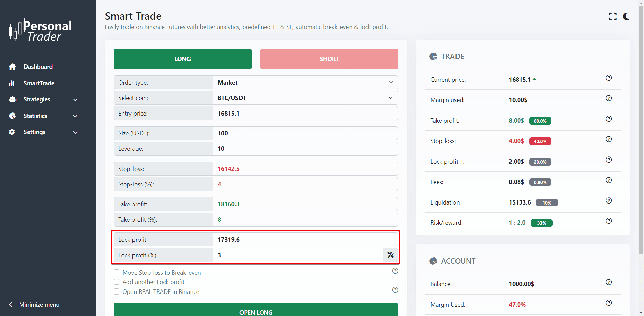
Task: Open SmartTrade sidebar item
Action: pyautogui.click(x=39, y=83)
